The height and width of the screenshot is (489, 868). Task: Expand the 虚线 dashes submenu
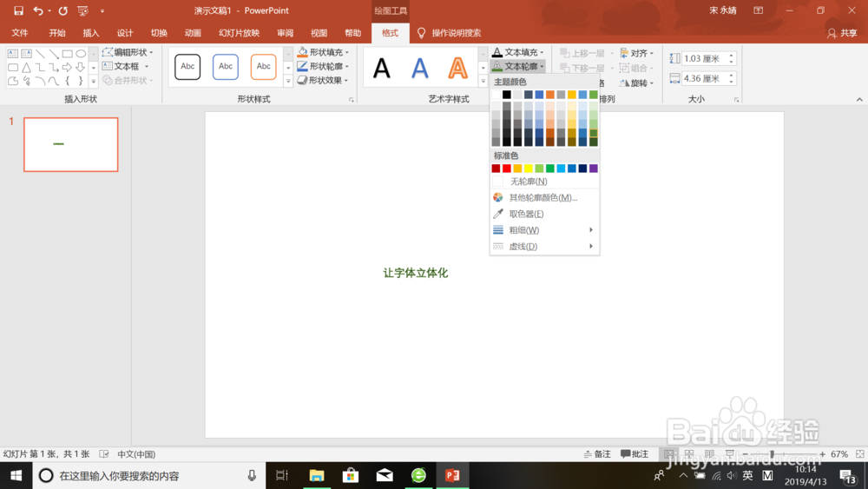(545, 247)
